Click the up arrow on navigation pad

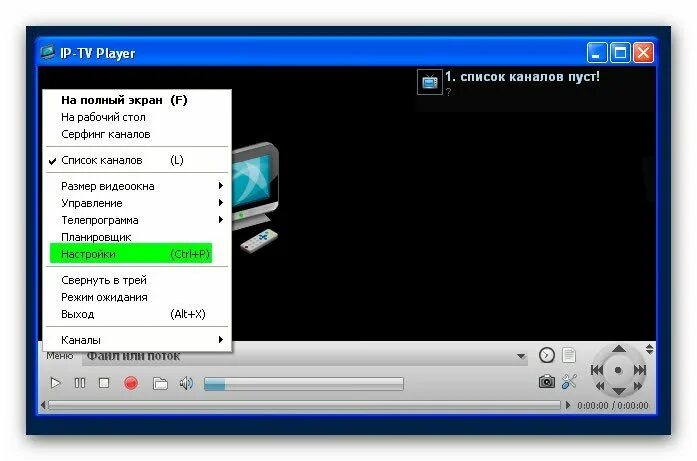[x=618, y=349]
